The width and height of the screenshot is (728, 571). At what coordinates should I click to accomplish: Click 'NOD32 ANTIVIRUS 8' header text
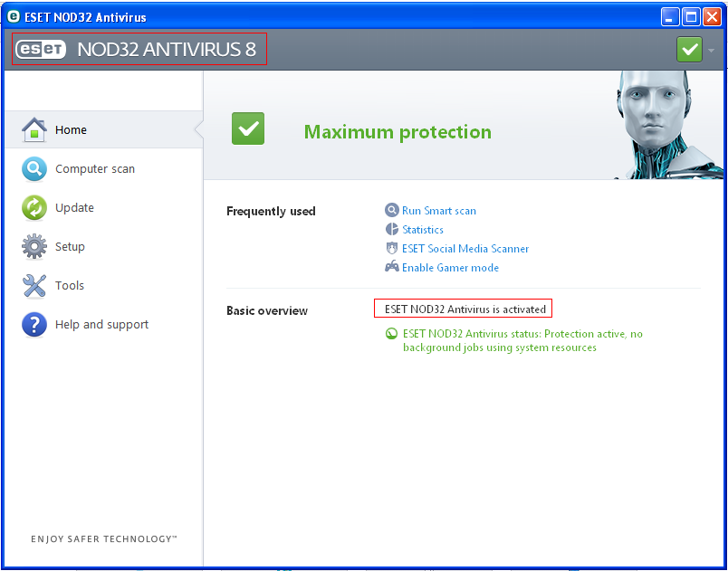(167, 50)
